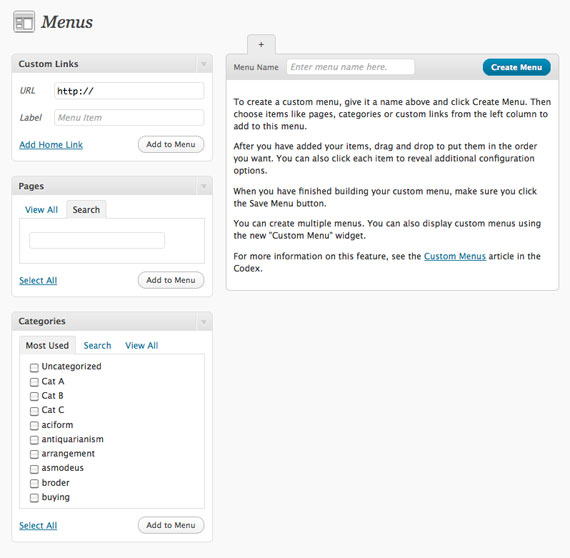This screenshot has height=558, width=570.
Task: Open the Custom Menus Codex link
Action: (x=455, y=256)
